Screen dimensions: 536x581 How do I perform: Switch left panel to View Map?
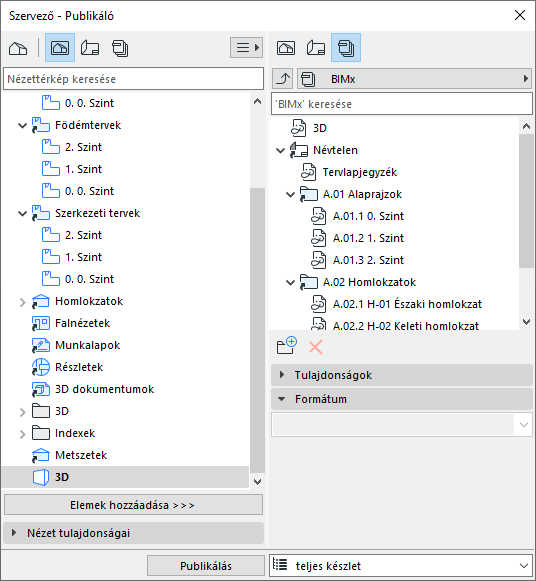pos(60,48)
